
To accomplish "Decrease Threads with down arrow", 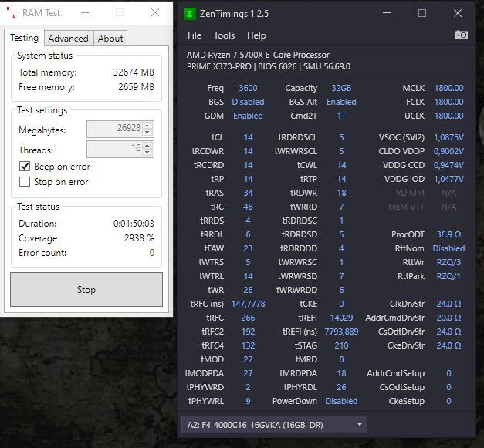I will click(x=147, y=153).
